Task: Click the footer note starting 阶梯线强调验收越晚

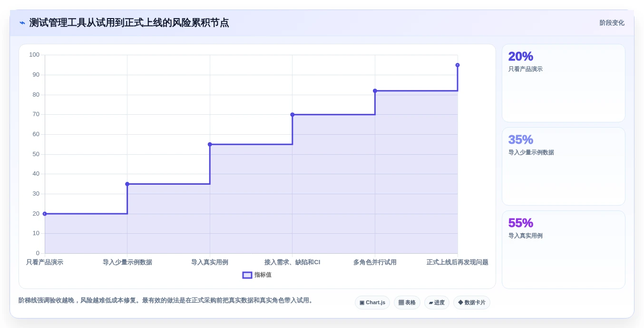Action: 166,300
